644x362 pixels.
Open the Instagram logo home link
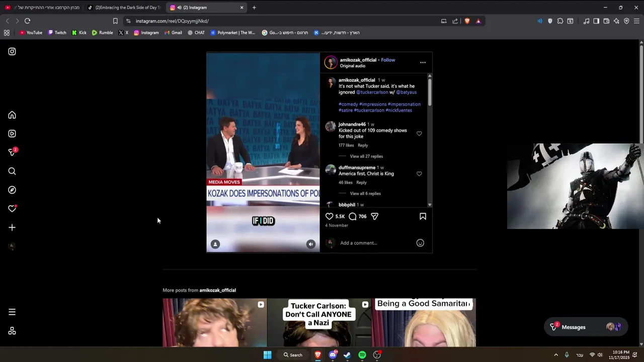[x=12, y=51]
